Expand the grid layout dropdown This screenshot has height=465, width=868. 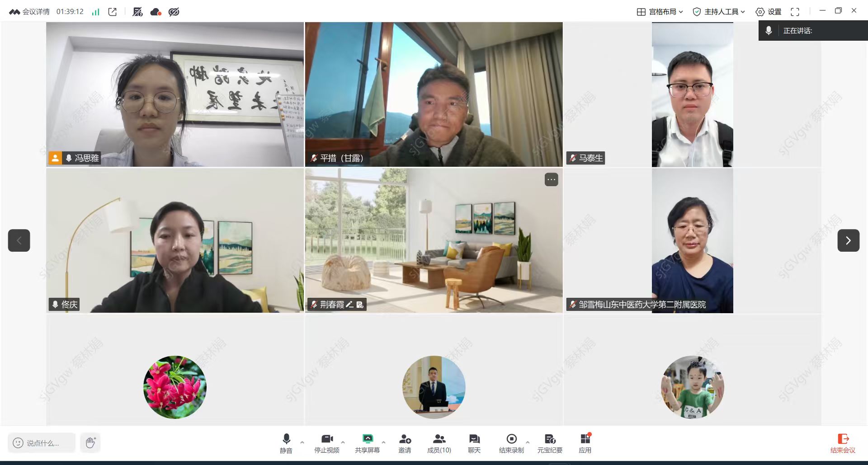[x=660, y=12]
